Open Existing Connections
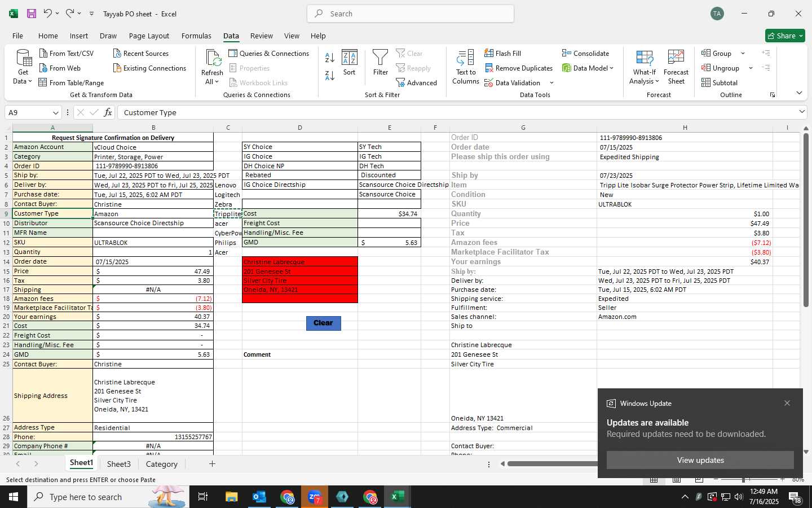This screenshot has height=508, width=812. point(149,68)
